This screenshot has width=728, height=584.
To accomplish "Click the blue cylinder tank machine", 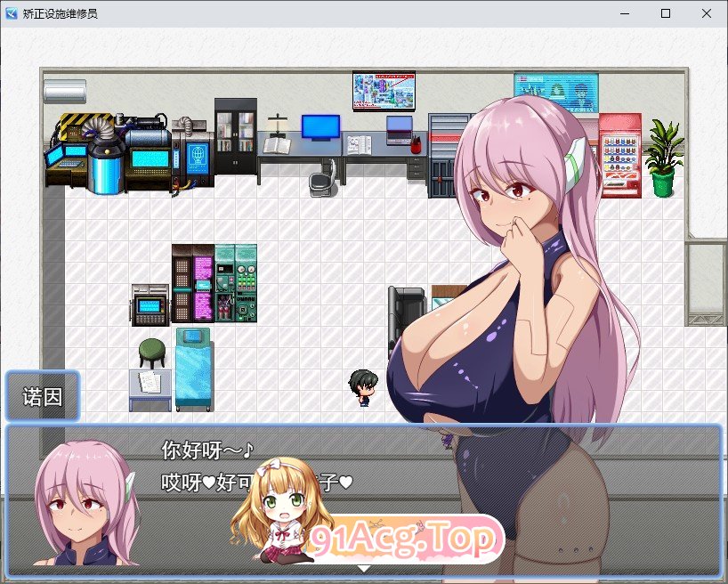I will click(x=107, y=165).
